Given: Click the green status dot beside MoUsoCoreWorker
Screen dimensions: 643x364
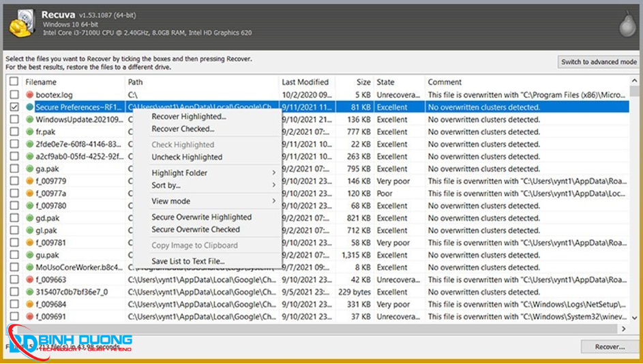Looking at the screenshot, I should 29,267.
